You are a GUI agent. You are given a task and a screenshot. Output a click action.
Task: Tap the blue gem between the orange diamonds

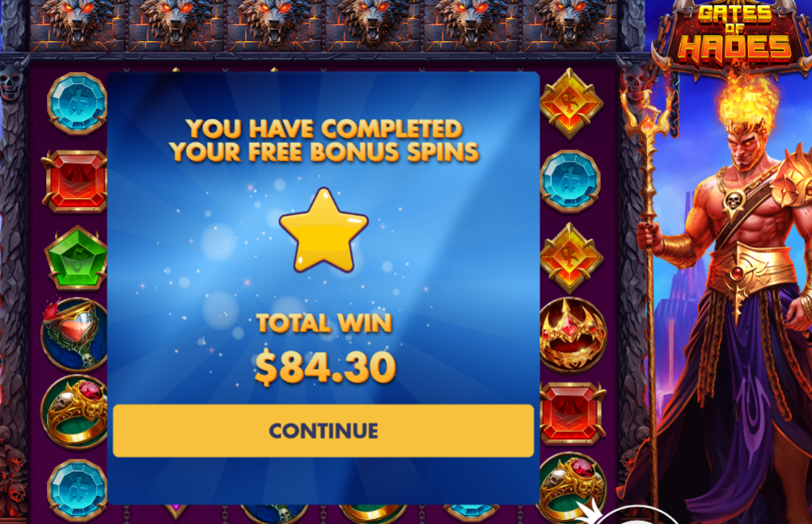coord(570,181)
